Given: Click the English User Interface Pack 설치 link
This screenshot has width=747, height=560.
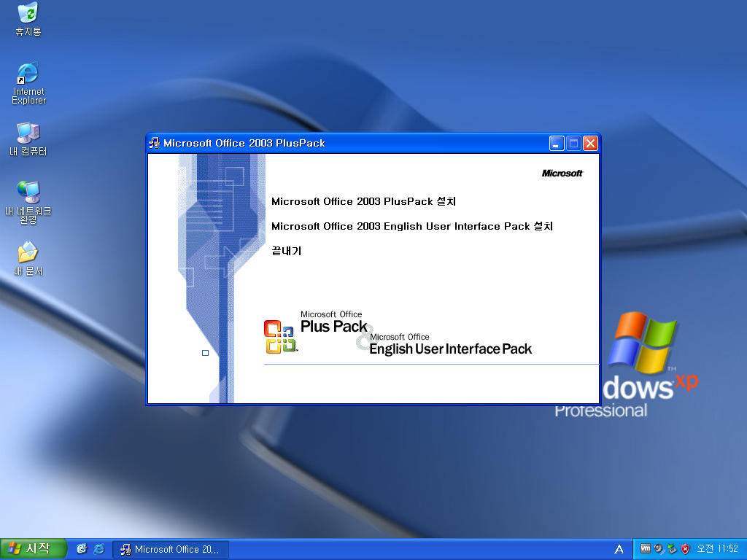Looking at the screenshot, I should tap(412, 226).
